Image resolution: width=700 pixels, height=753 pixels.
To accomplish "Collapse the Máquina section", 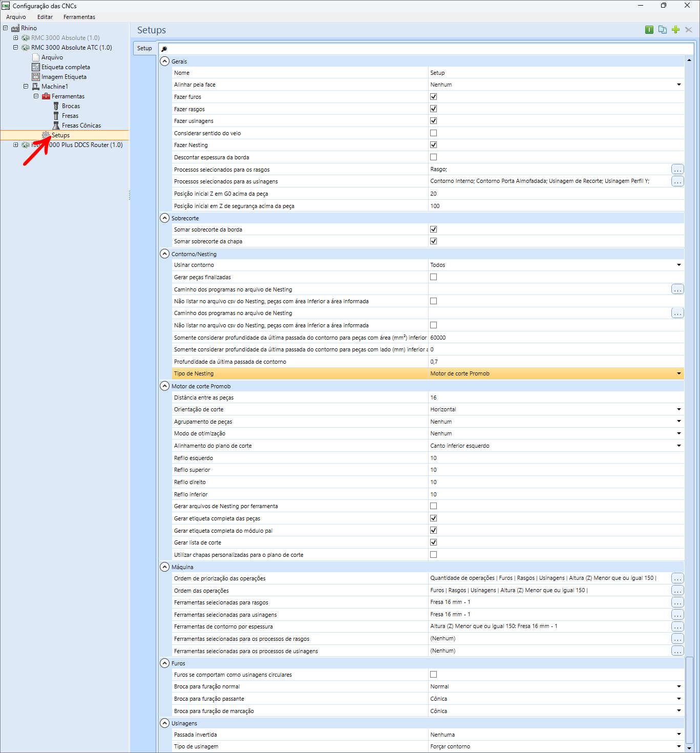I will pos(165,567).
